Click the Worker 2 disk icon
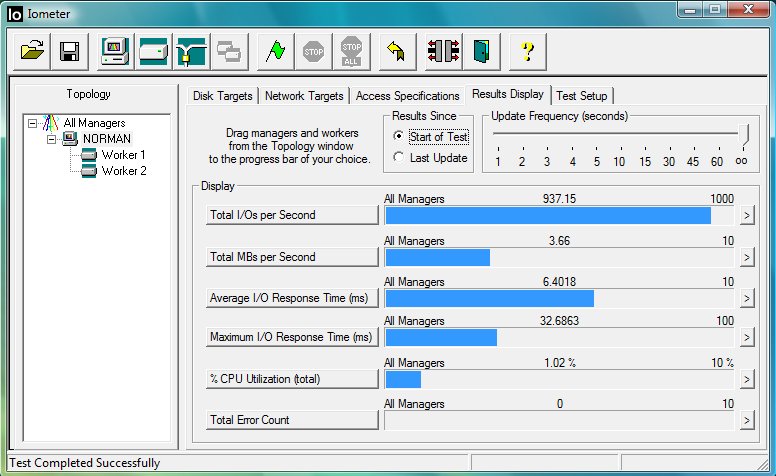The height and width of the screenshot is (476, 776). click(89, 171)
